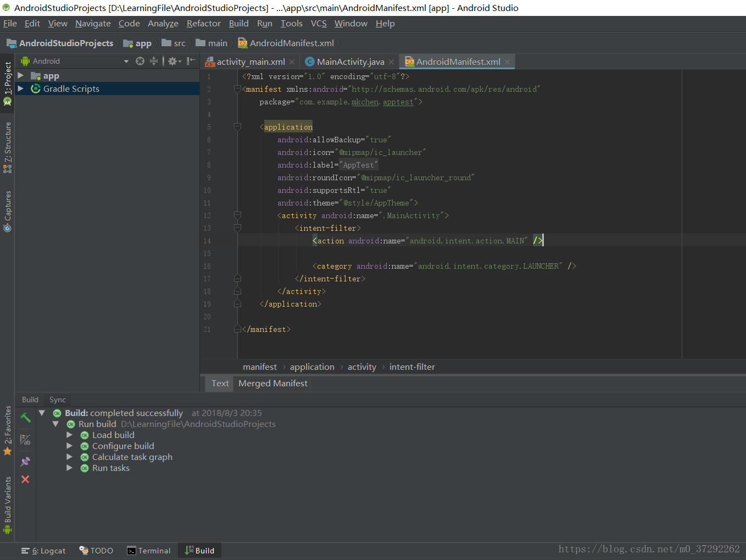Toggle the 7: Structure tool window
746x560 pixels.
(x=8, y=147)
